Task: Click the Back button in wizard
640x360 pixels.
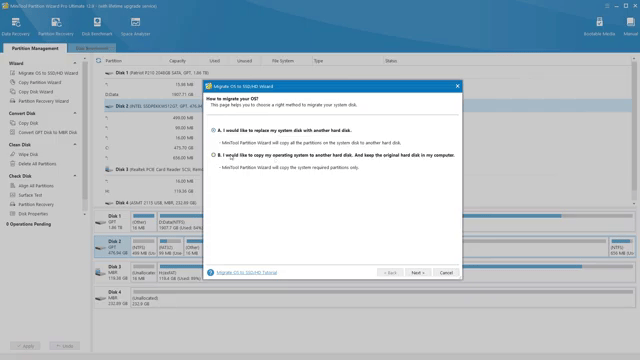Action: point(390,273)
